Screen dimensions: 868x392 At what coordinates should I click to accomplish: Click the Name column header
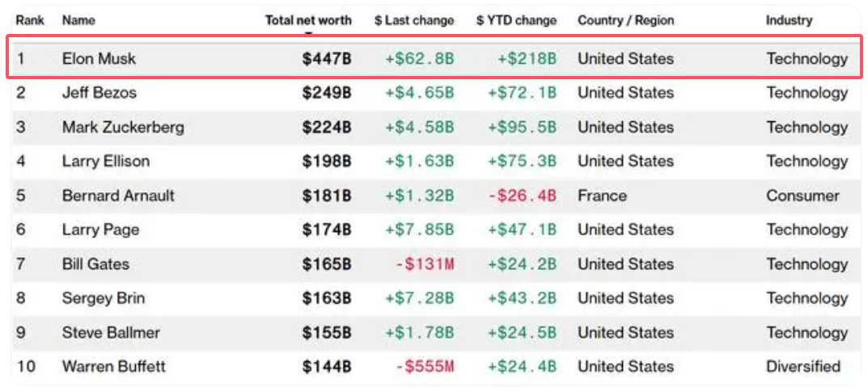pos(77,20)
